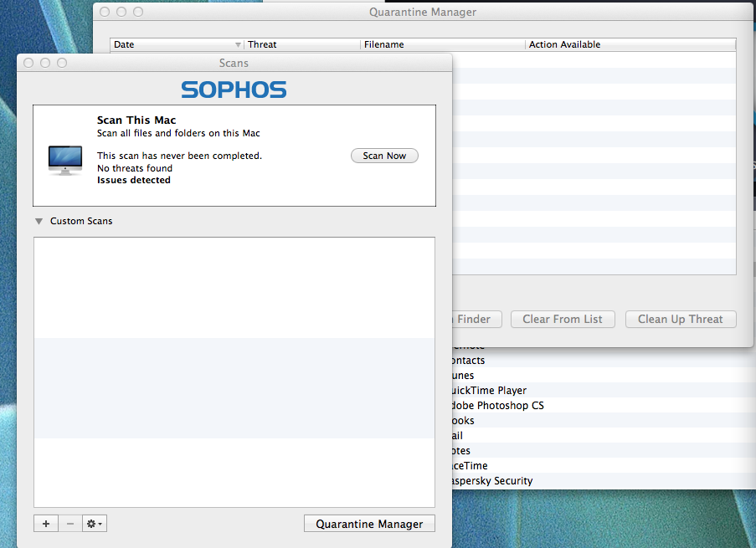Close the Quarantine Manager window
Image resolution: width=756 pixels, height=548 pixels.
click(105, 12)
